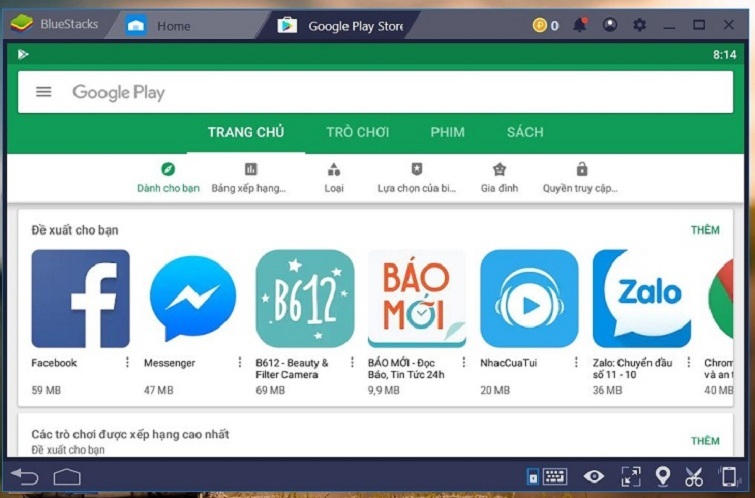Open the three-dot menu for Messenger

click(238, 363)
